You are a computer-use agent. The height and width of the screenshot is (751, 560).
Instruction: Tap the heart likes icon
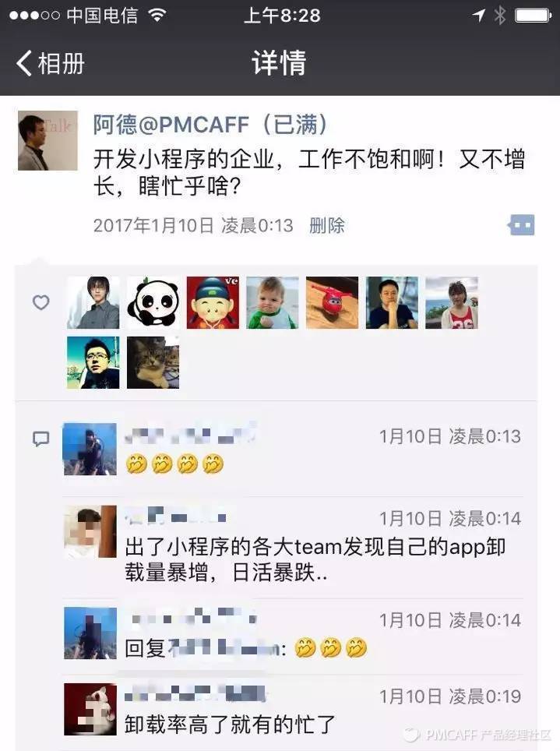41,302
